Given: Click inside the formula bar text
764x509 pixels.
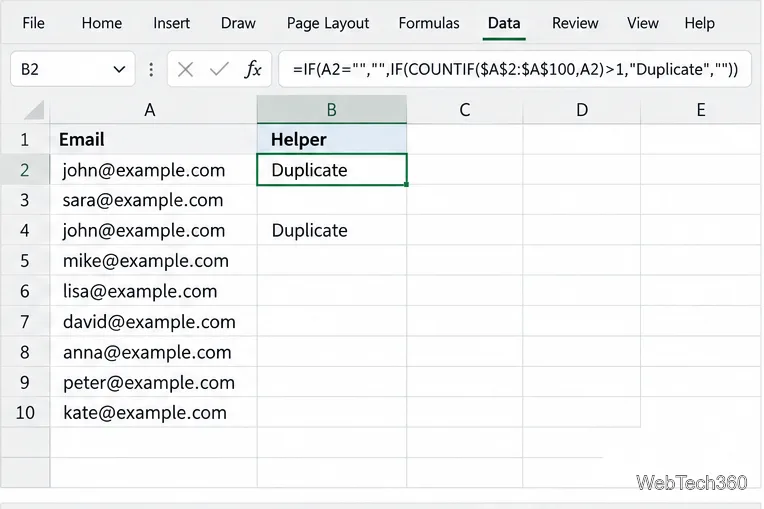Looking at the screenshot, I should (x=515, y=69).
